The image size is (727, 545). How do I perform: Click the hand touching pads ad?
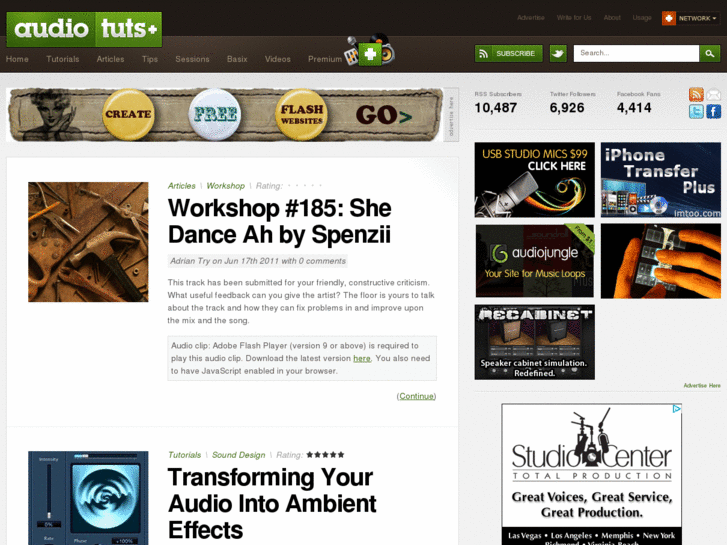(x=661, y=261)
